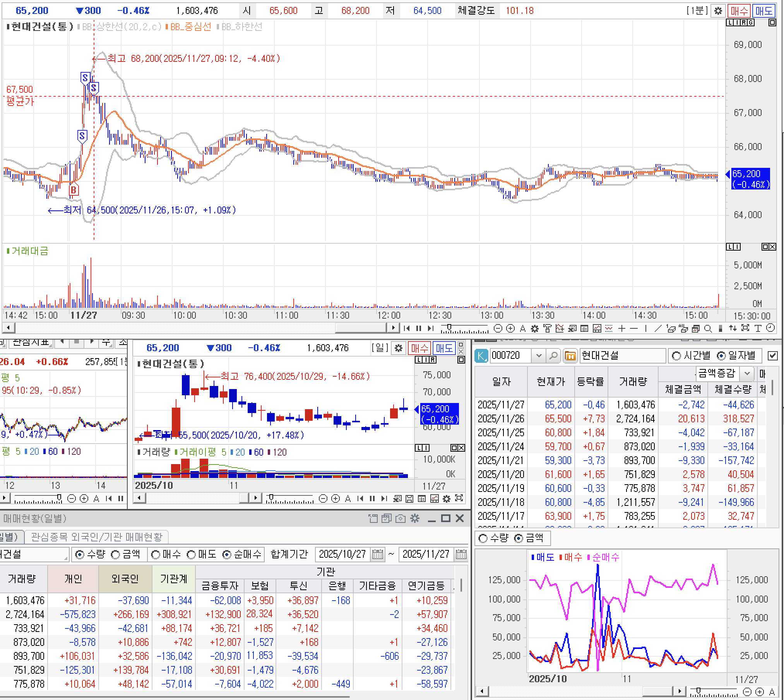Pause the minute chart playback
The width and height of the screenshot is (784, 700).
418,328
